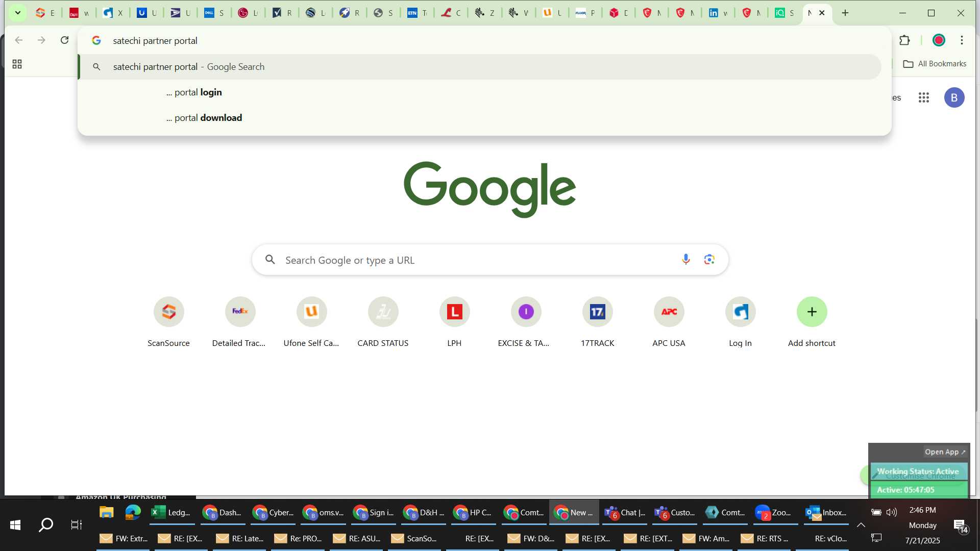980x551 pixels.
Task: Switch to Chrome Cyber... window
Action: click(273, 512)
